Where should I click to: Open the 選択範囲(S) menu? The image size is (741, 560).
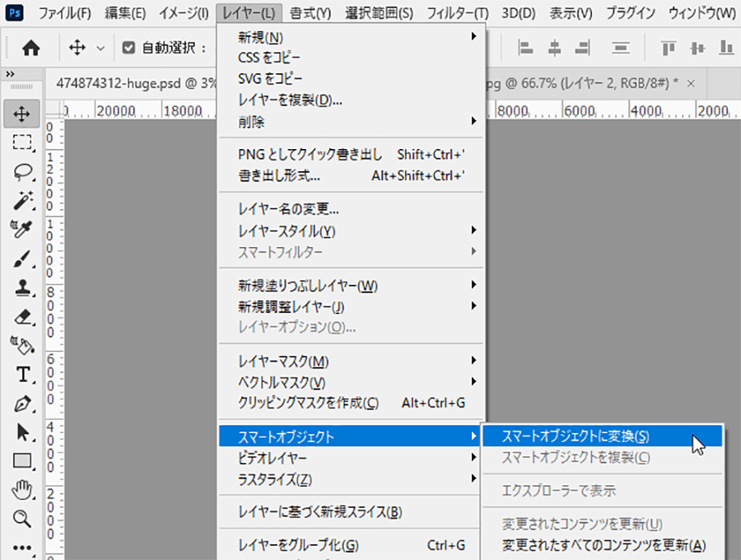click(x=379, y=12)
